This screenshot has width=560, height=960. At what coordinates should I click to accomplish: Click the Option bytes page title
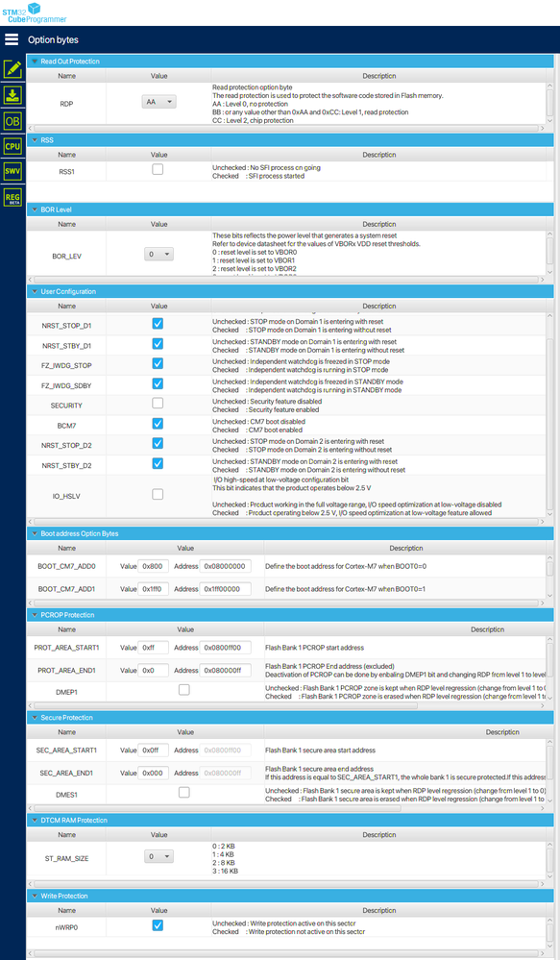(53, 39)
